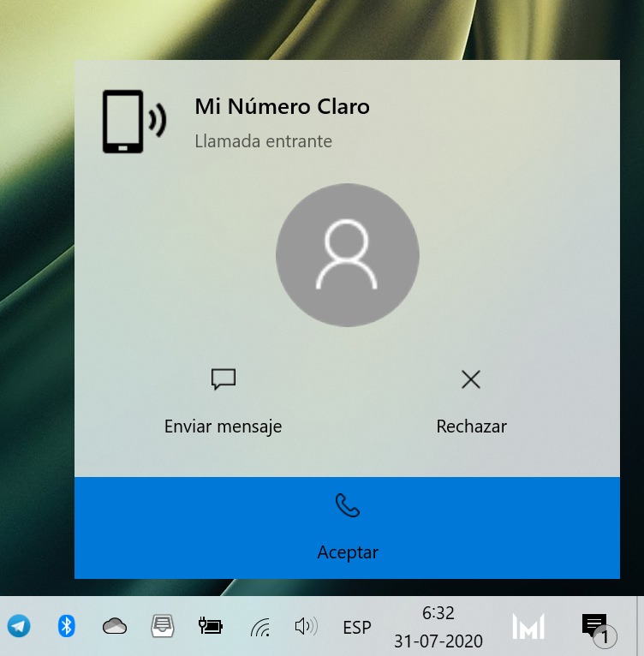Click the caller avatar placeholder
The width and height of the screenshot is (644, 656).
(x=347, y=255)
